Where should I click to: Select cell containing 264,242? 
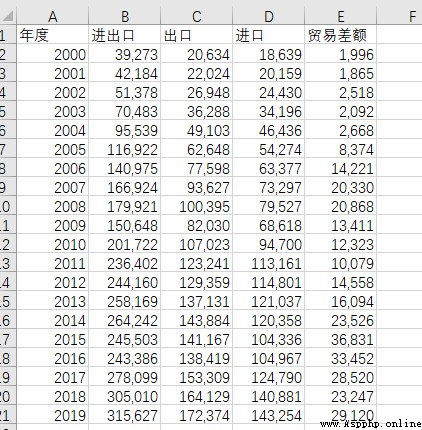click(125, 320)
